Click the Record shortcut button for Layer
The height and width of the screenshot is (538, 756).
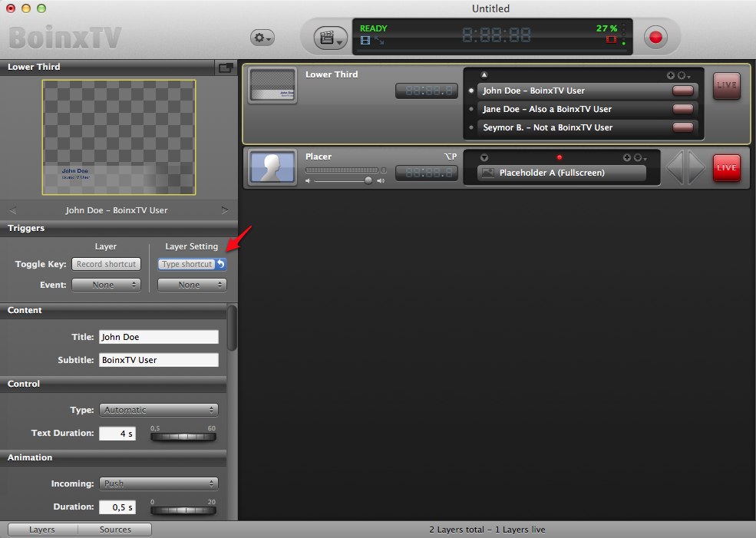point(106,264)
